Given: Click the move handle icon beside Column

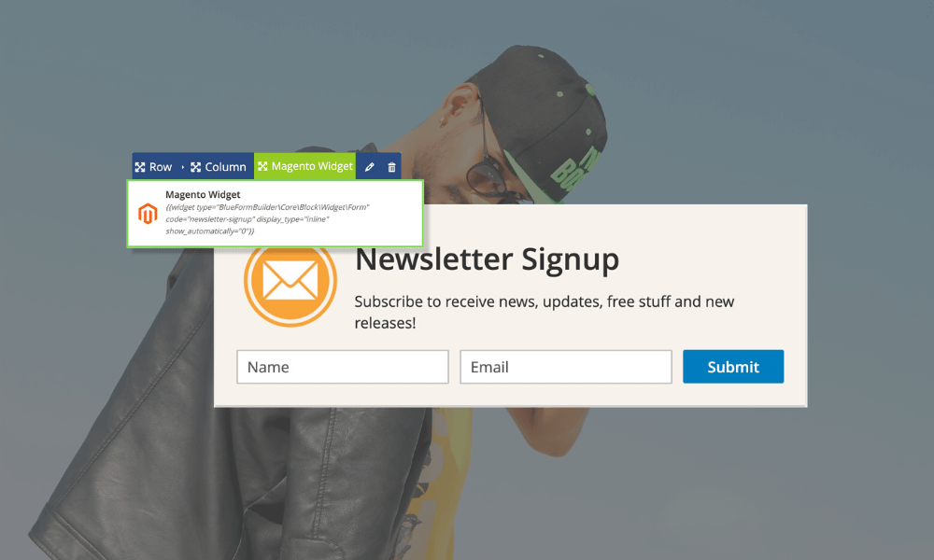Looking at the screenshot, I should 195,167.
